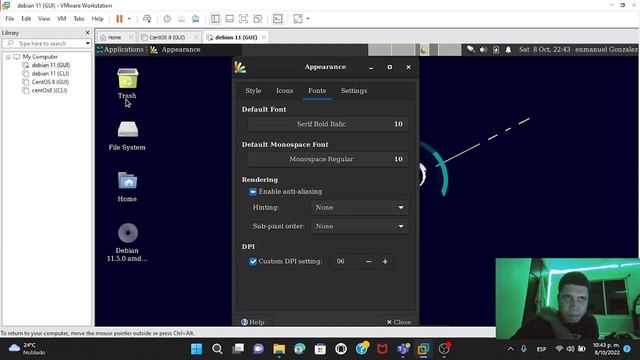Take a snapshot with the clock icon
The width and height of the screenshot is (640, 360).
[167, 19]
